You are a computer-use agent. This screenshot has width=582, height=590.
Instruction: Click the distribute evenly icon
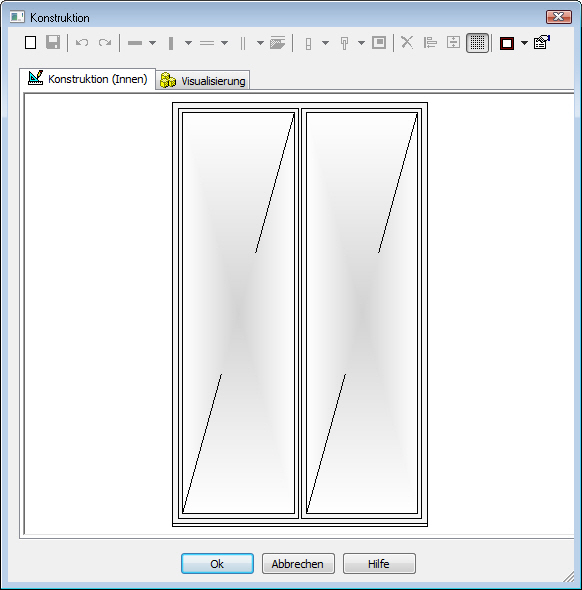[x=453, y=43]
